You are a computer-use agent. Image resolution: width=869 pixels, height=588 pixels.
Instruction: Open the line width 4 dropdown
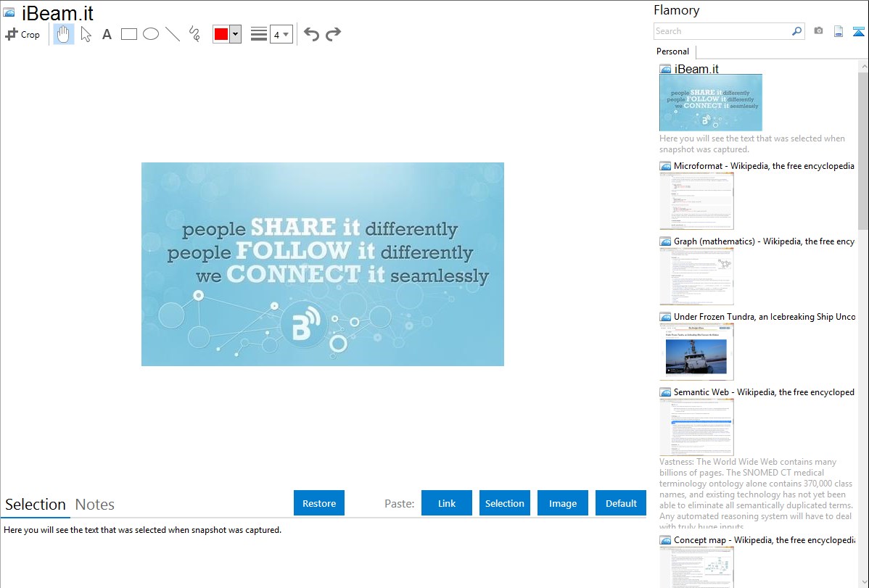tap(281, 34)
